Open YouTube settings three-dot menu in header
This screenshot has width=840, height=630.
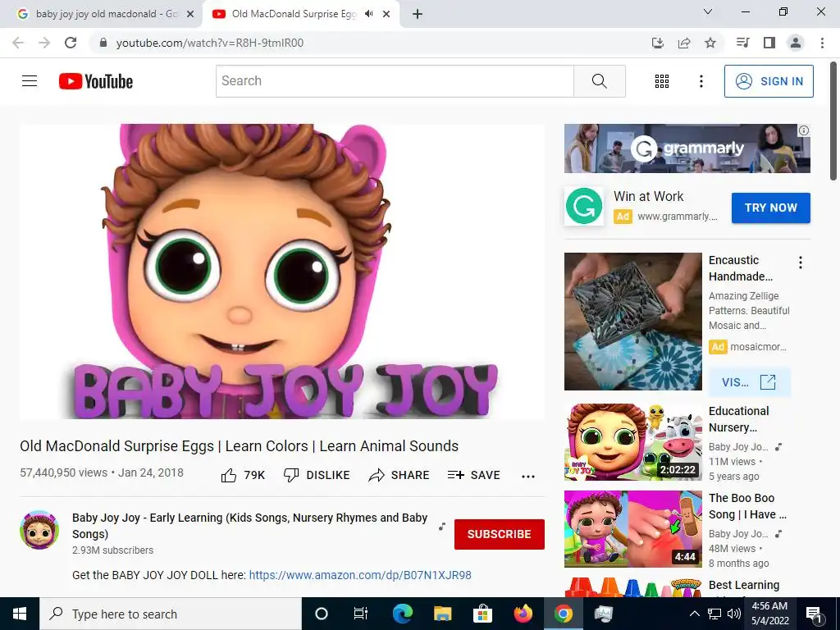coord(701,81)
